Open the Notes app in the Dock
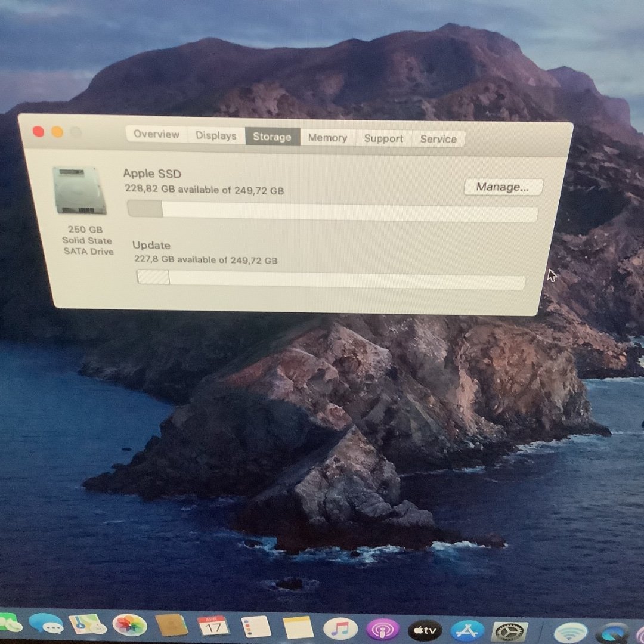 click(x=298, y=627)
